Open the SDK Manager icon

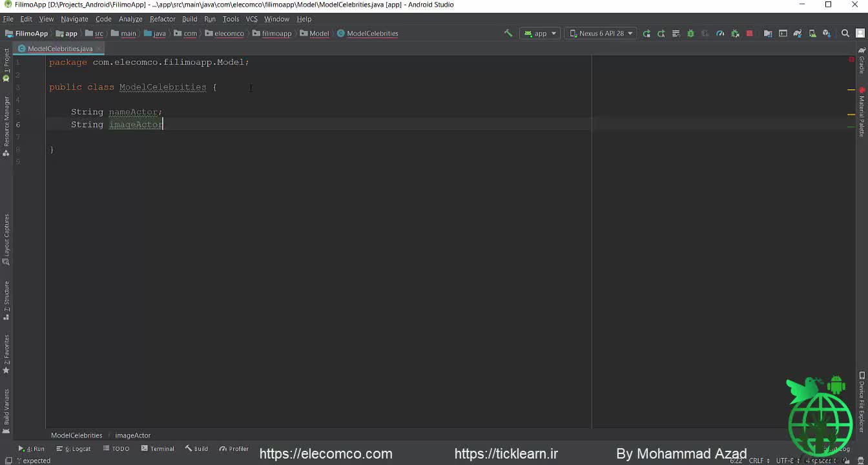tap(827, 34)
